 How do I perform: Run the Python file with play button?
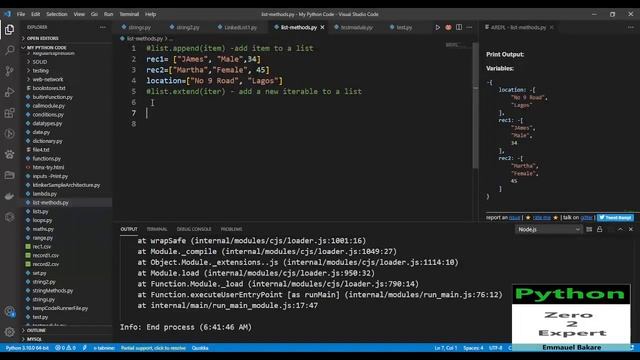tap(437, 27)
